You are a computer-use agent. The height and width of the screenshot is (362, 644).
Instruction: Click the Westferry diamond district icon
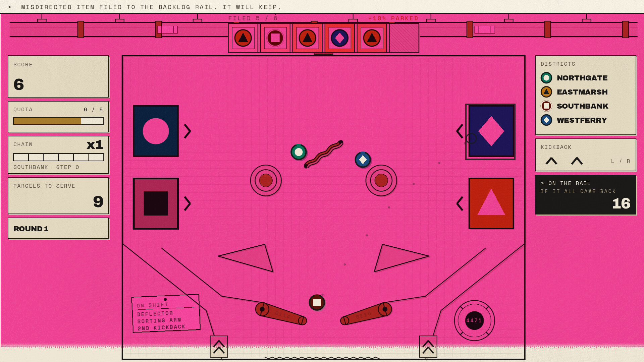pyautogui.click(x=546, y=120)
